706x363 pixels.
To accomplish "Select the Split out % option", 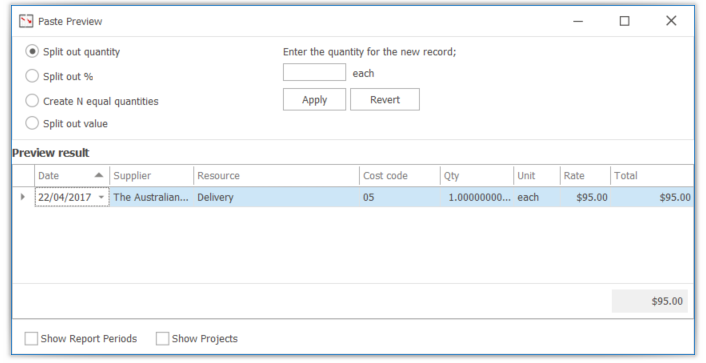I will [x=32, y=76].
